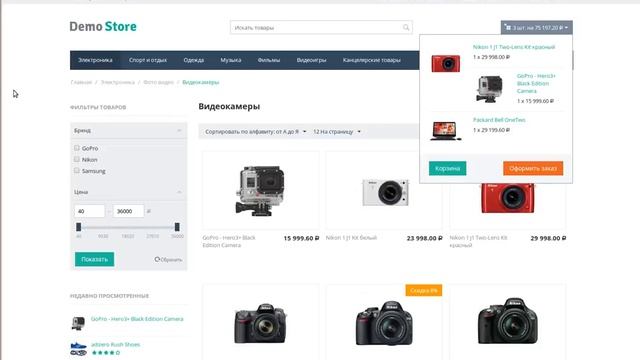Open the 12 На страницу dropdown

click(337, 132)
